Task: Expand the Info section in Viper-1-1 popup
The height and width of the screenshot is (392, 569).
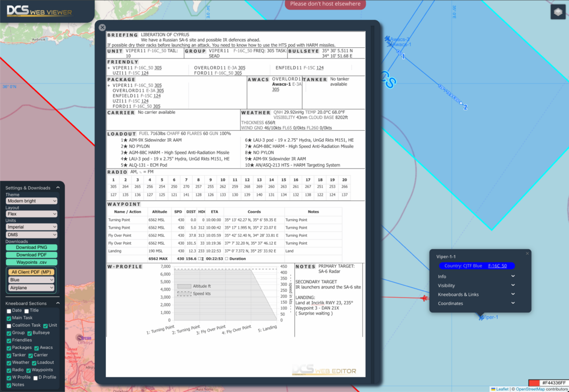Action: coord(476,277)
